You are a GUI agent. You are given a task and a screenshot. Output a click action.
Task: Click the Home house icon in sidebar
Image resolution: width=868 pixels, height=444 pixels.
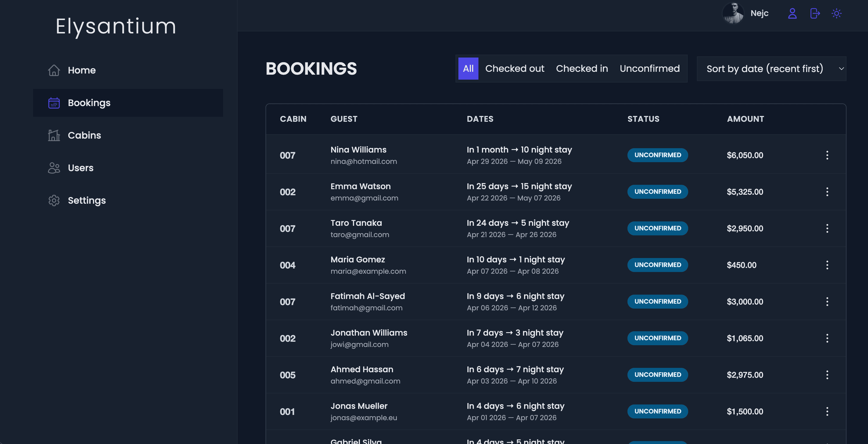pyautogui.click(x=54, y=70)
